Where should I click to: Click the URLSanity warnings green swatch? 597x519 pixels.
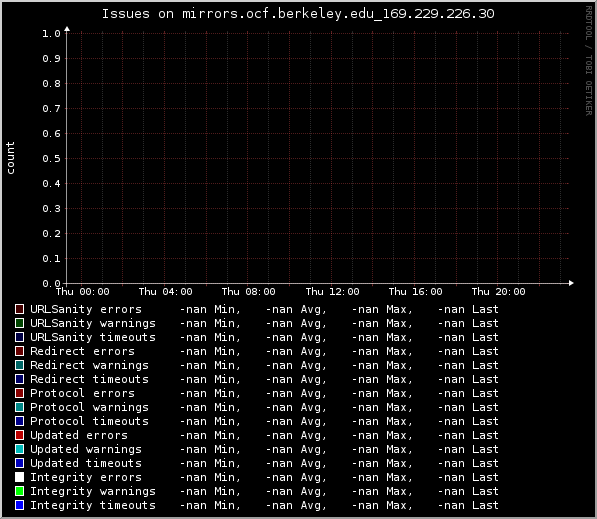point(19,323)
